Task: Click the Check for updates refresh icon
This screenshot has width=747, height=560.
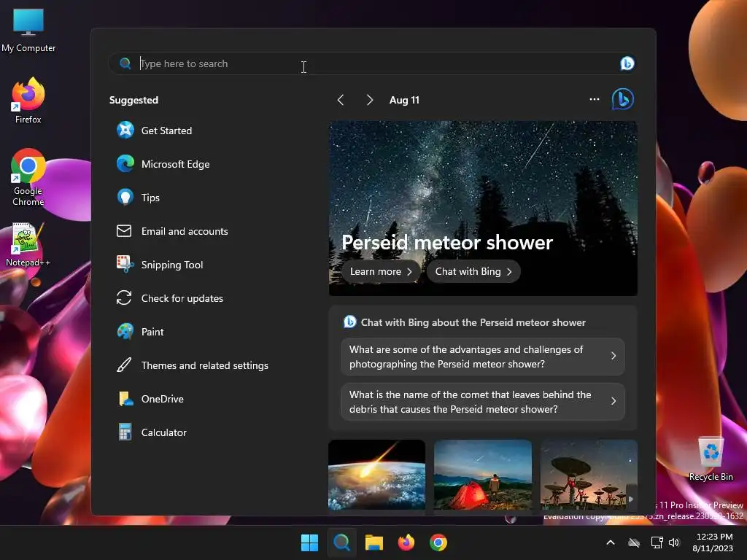Action: coord(124,298)
